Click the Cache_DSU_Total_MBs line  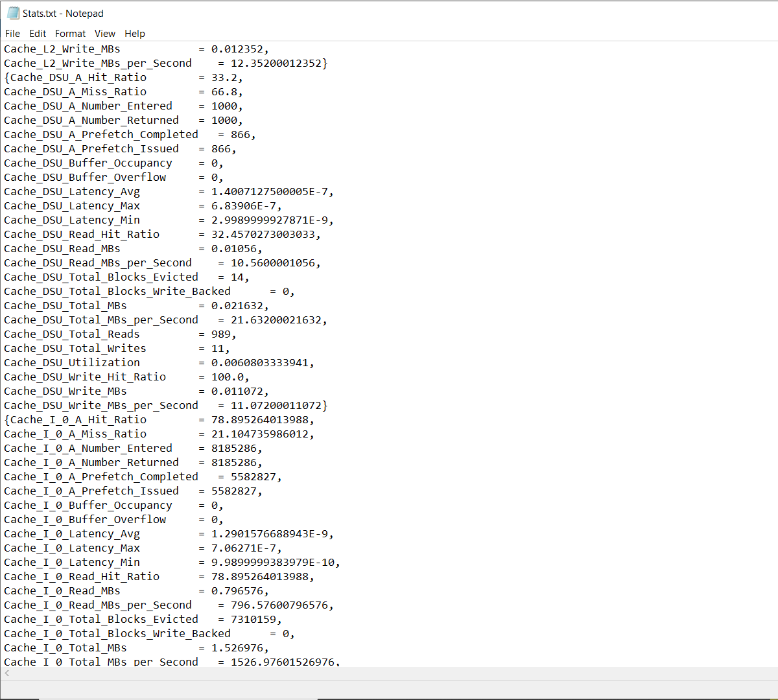click(136, 306)
